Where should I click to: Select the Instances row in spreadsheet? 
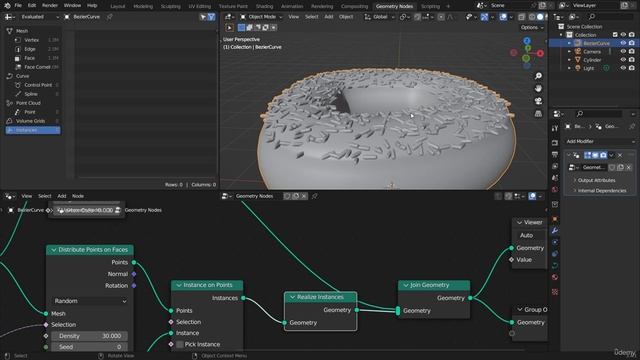[x=33, y=130]
